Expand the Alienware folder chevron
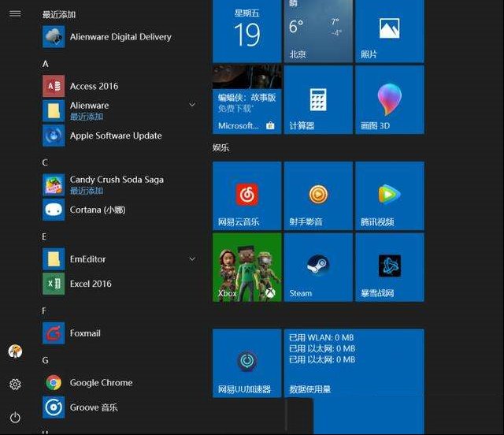 tap(192, 105)
